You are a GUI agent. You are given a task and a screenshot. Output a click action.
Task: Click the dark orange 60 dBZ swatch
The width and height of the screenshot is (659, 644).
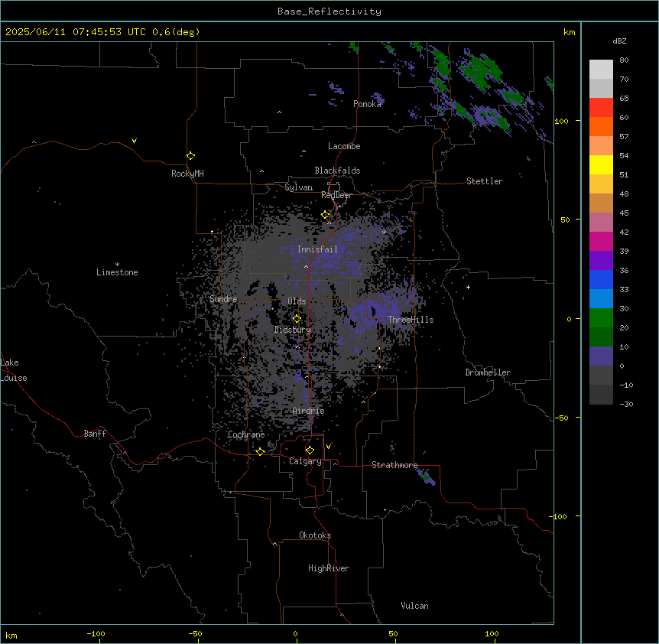point(601,126)
